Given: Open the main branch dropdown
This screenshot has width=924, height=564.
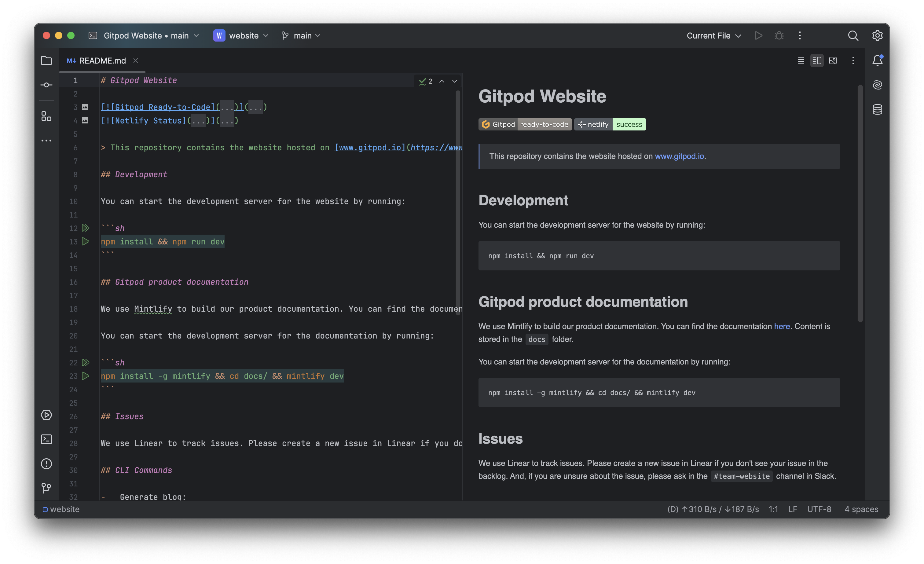Looking at the screenshot, I should 301,36.
